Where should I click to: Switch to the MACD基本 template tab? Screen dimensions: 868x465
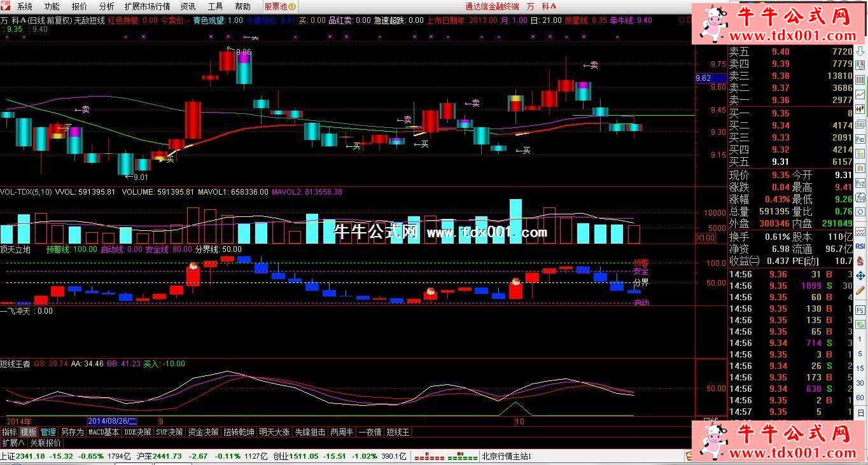[x=103, y=432]
